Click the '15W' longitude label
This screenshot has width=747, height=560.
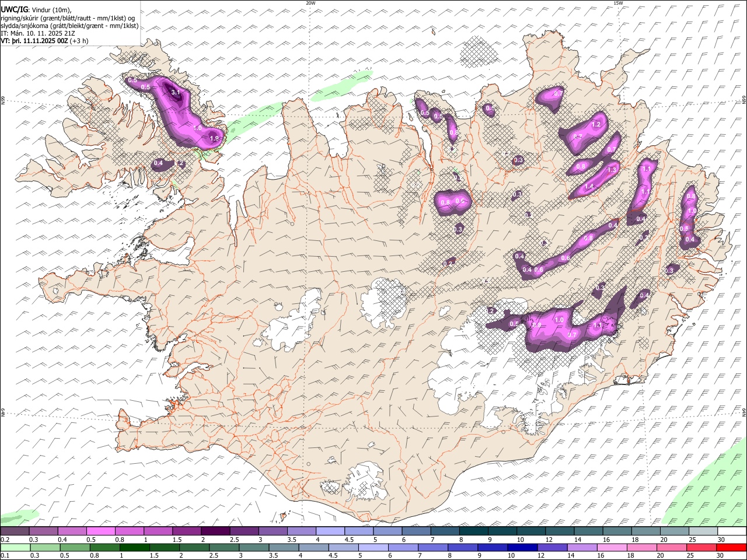pyautogui.click(x=618, y=3)
